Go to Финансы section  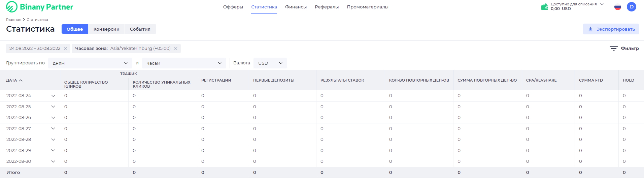pyautogui.click(x=296, y=7)
